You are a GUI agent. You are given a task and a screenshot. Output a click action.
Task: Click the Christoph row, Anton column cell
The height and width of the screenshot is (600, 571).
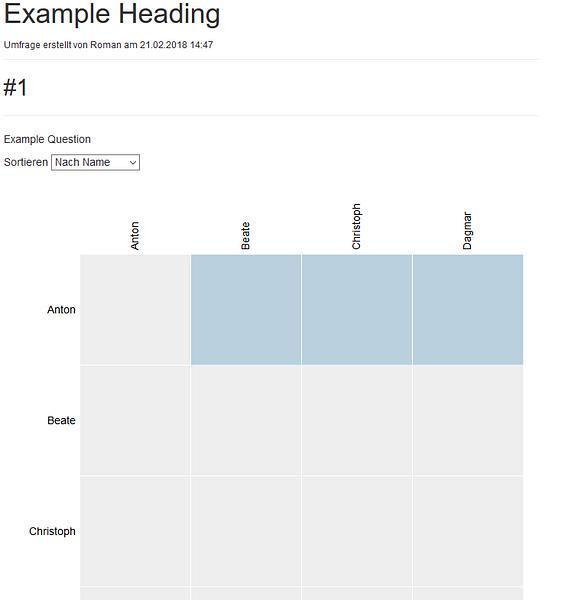coord(135,532)
